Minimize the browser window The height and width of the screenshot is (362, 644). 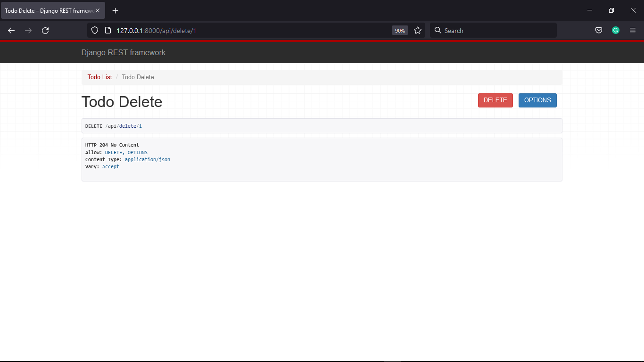click(x=590, y=10)
